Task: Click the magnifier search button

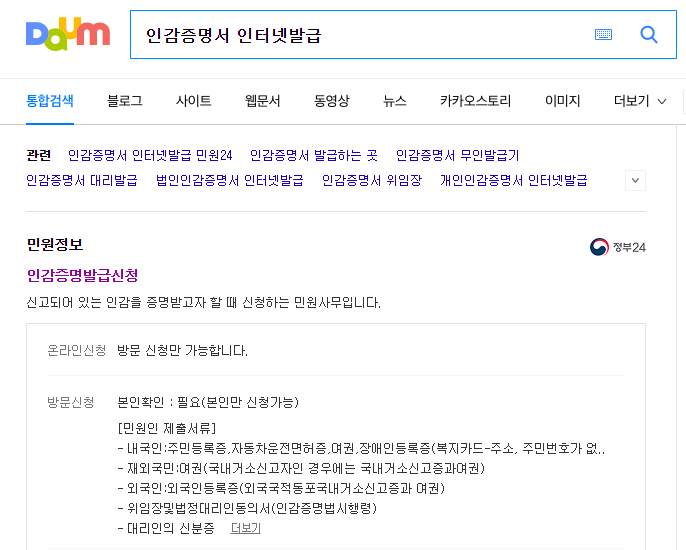Action: [x=649, y=34]
